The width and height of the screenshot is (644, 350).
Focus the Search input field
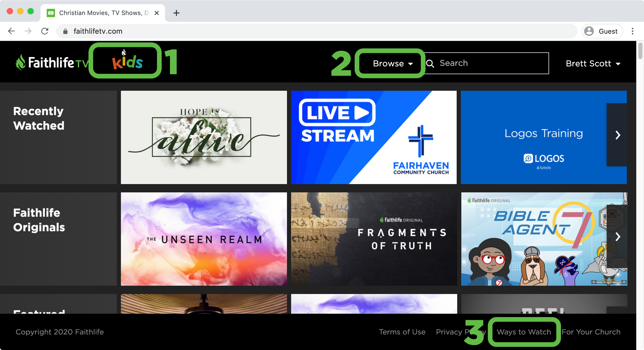click(x=487, y=63)
